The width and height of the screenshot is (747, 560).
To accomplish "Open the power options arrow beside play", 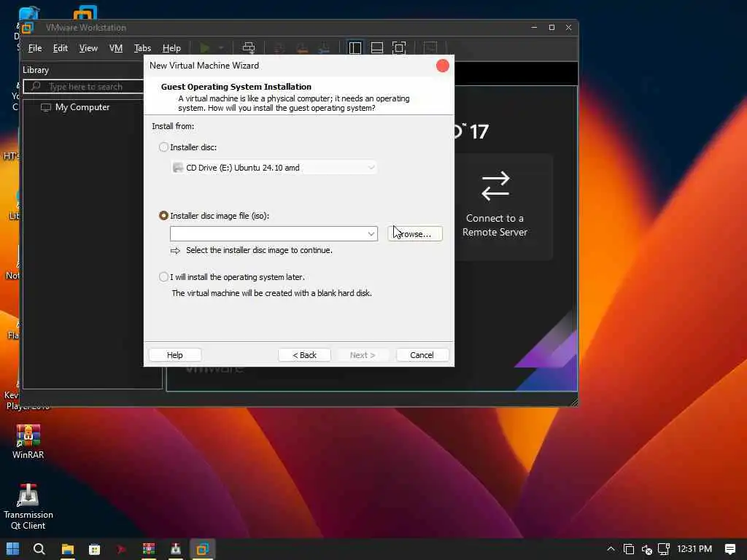I will tap(221, 47).
